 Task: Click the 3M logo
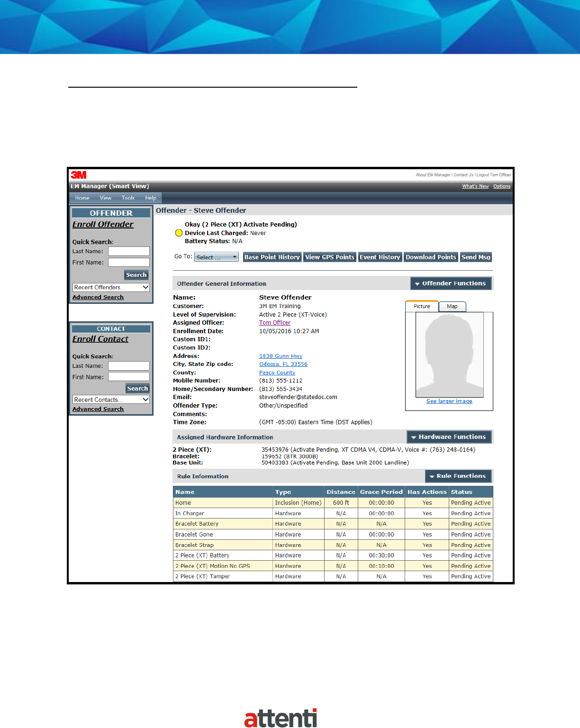point(79,175)
